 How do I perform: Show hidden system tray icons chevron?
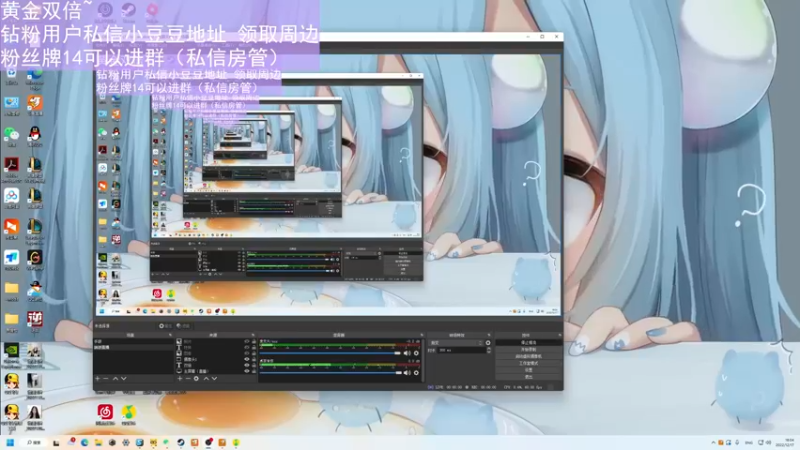[x=713, y=442]
